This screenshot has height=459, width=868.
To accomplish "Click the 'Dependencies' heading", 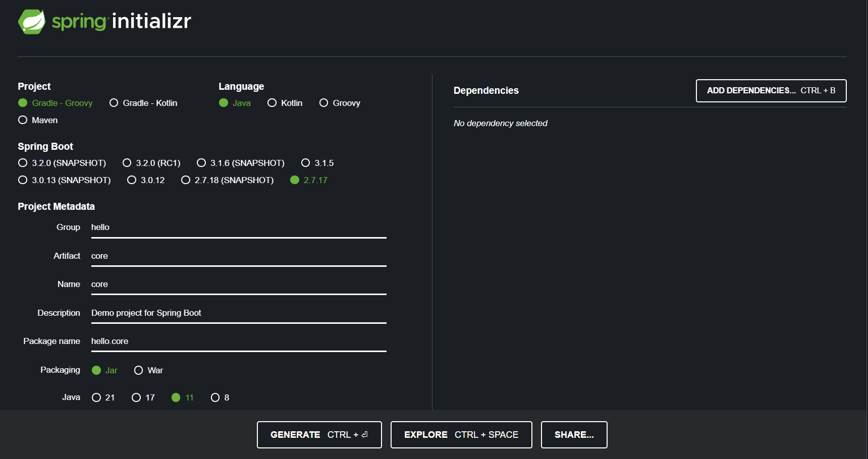I will pos(486,91).
